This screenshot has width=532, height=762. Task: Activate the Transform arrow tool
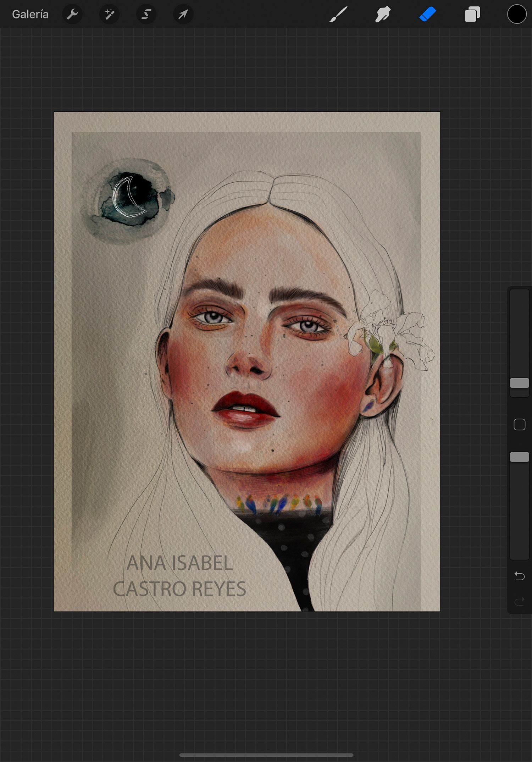(183, 14)
